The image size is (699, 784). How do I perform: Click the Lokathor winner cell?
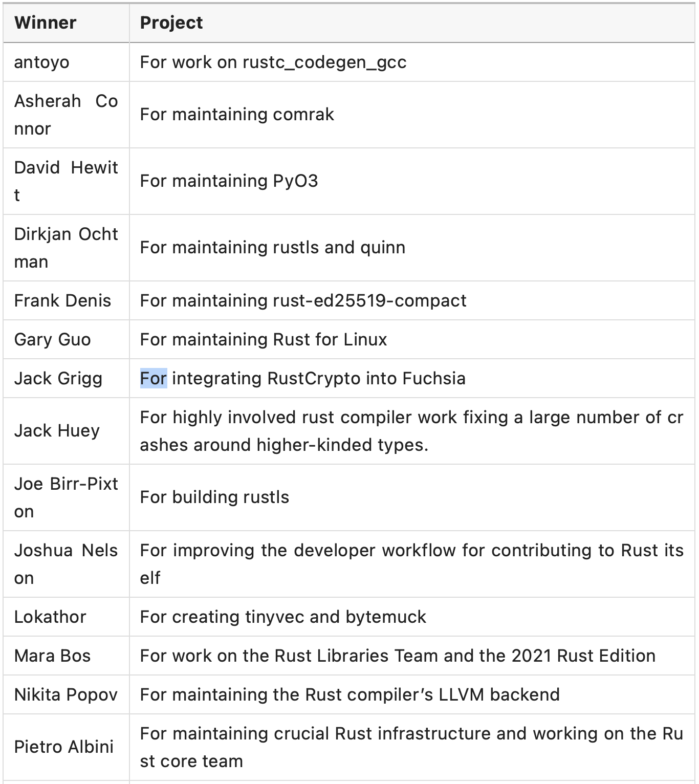50,617
